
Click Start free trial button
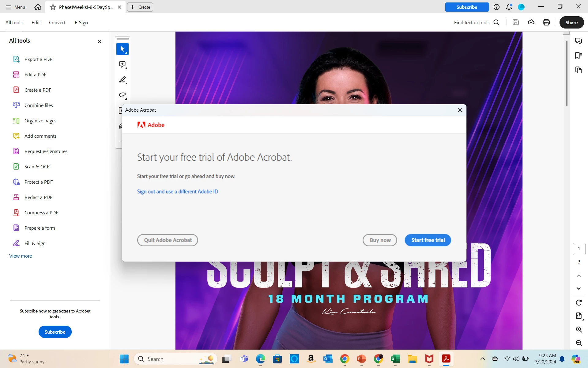(x=428, y=240)
